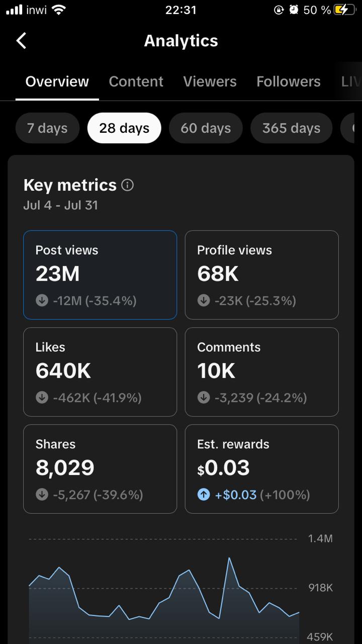Switch to the Content tab
Image resolution: width=362 pixels, height=644 pixels.
click(x=136, y=82)
